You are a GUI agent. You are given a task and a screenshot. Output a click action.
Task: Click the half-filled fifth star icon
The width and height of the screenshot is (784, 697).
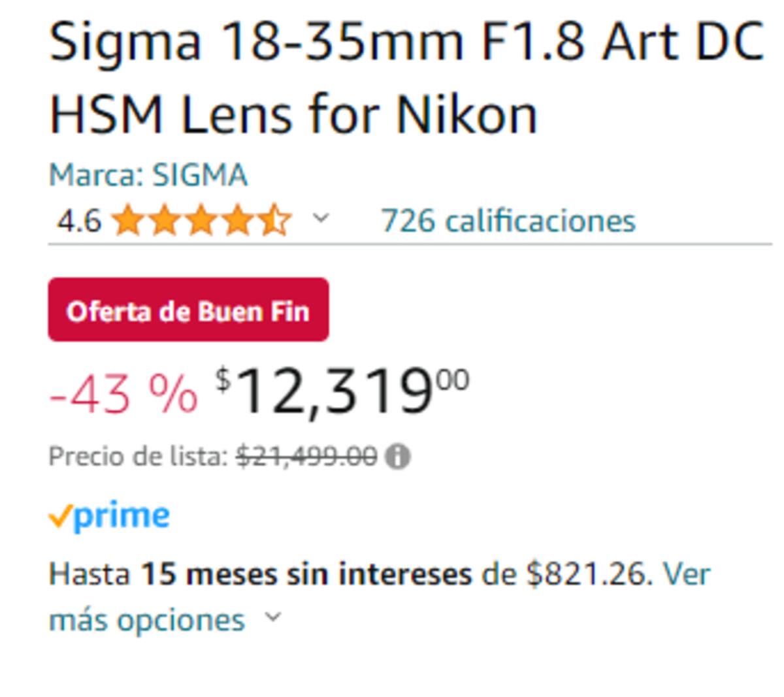274,221
